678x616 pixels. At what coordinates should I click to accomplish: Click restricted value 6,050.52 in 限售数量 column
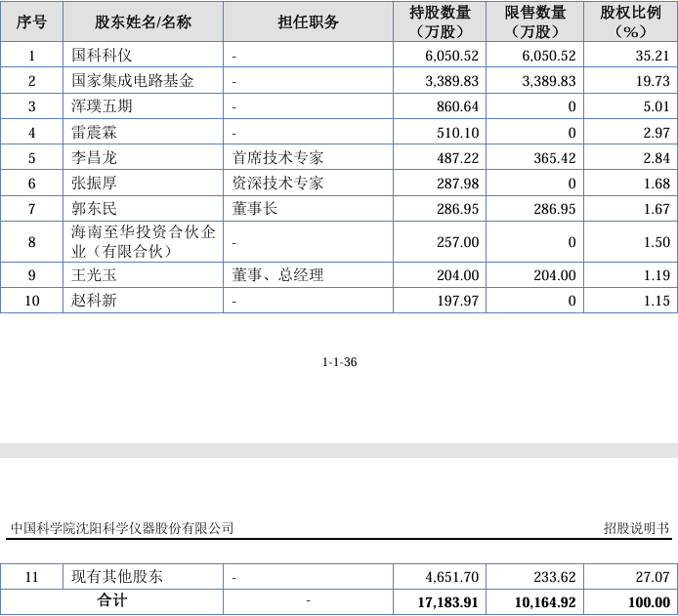point(549,56)
